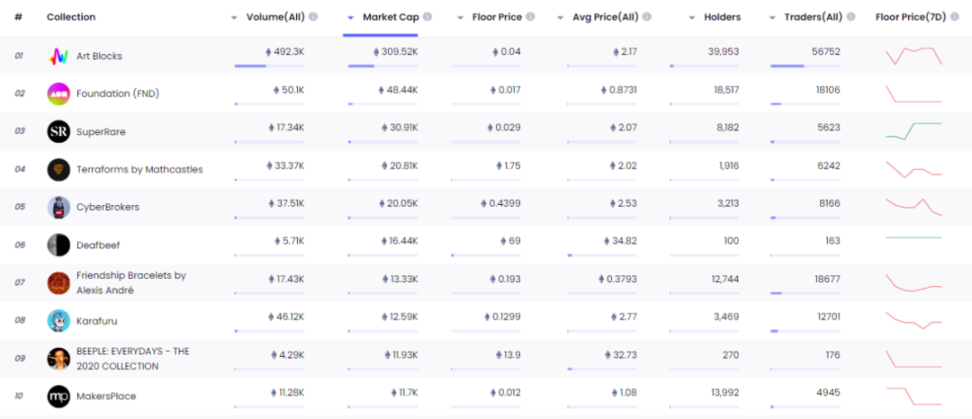This screenshot has width=972, height=419.
Task: Open the Karafuru collection avatar
Action: (x=58, y=320)
